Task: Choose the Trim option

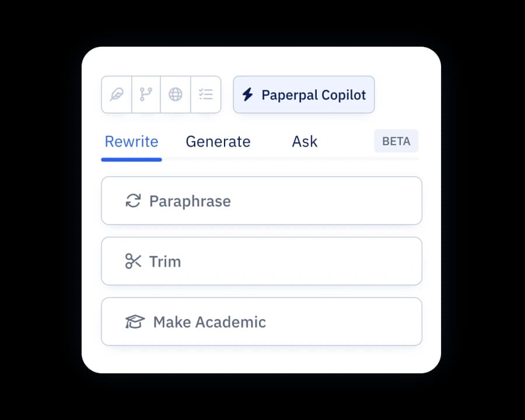Action: click(261, 261)
